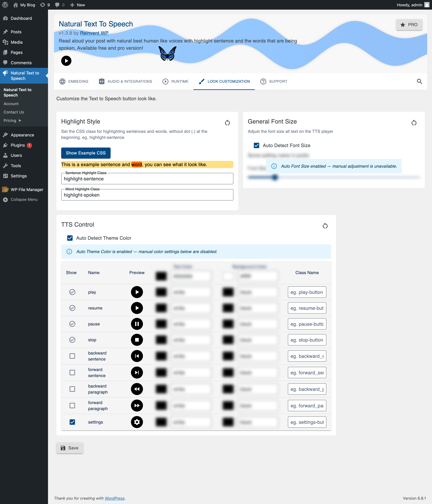Click the resume preview icon

137,308
